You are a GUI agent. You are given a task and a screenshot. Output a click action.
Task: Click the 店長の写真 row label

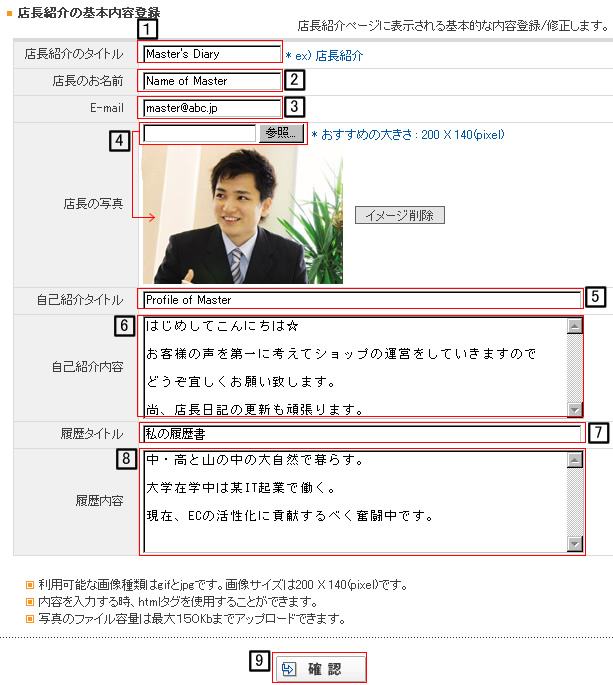point(93,204)
